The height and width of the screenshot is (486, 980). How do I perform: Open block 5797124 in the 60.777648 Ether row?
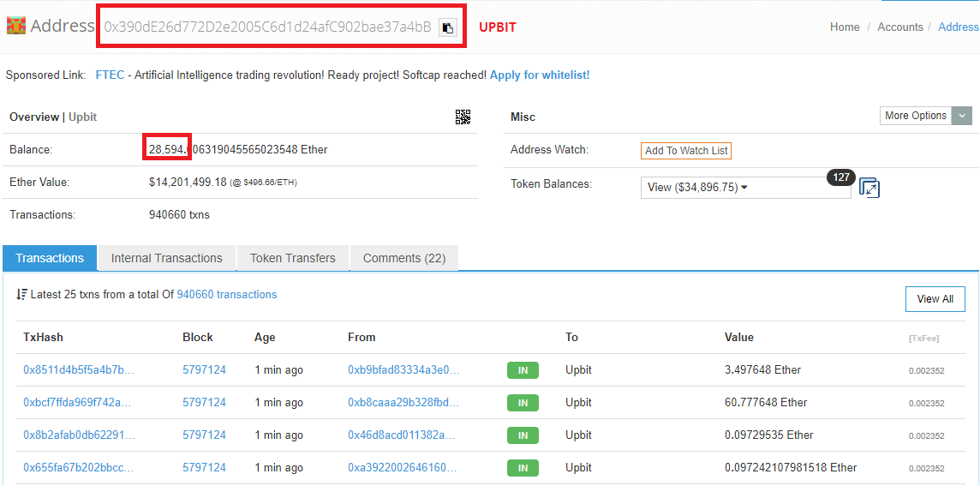point(205,402)
